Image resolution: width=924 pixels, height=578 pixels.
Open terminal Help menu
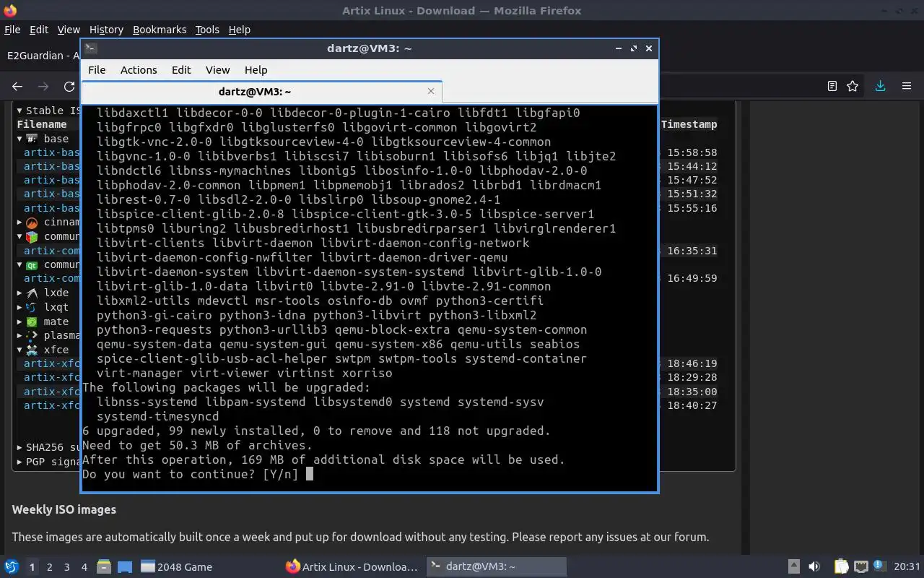click(x=256, y=70)
